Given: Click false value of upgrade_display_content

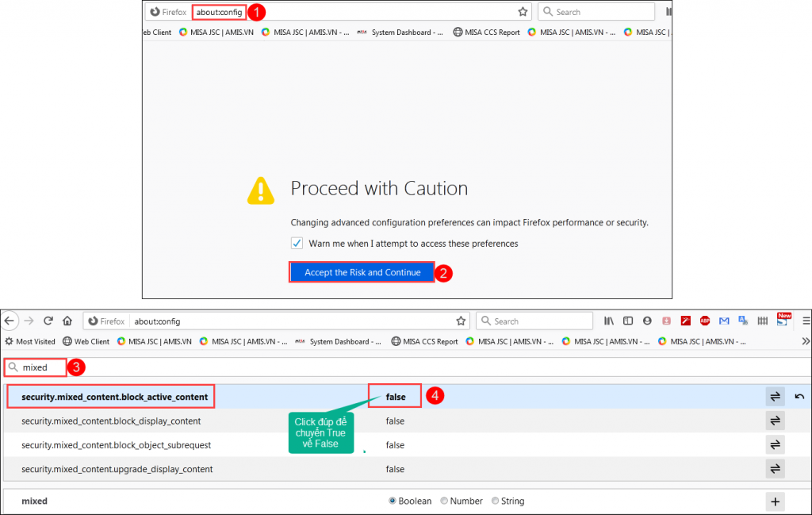Looking at the screenshot, I should coord(395,469).
